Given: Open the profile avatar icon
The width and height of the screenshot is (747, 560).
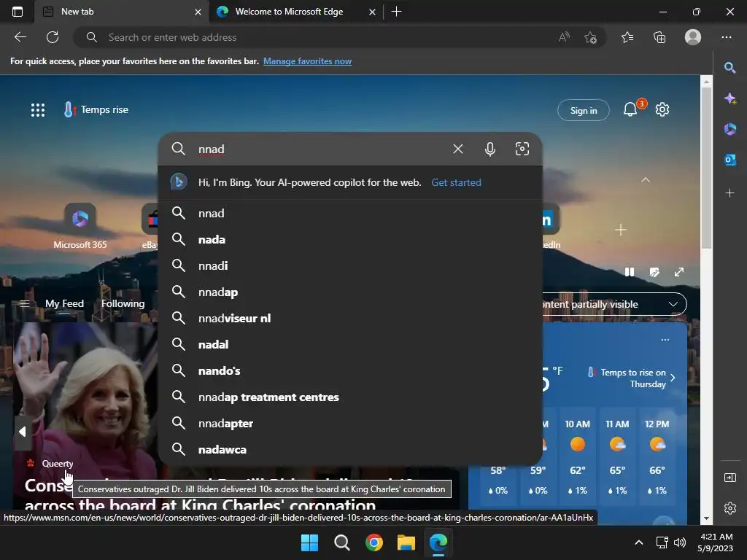Looking at the screenshot, I should tap(693, 37).
